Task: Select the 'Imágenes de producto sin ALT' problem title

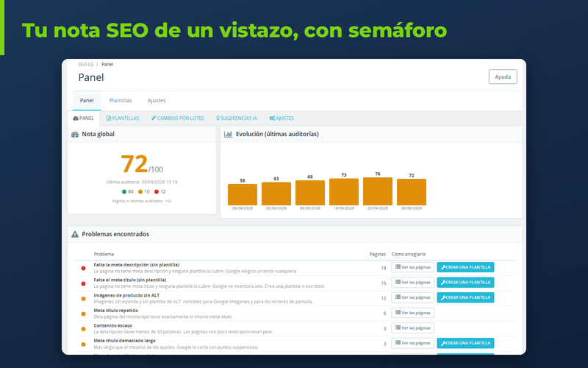Action: point(126,295)
